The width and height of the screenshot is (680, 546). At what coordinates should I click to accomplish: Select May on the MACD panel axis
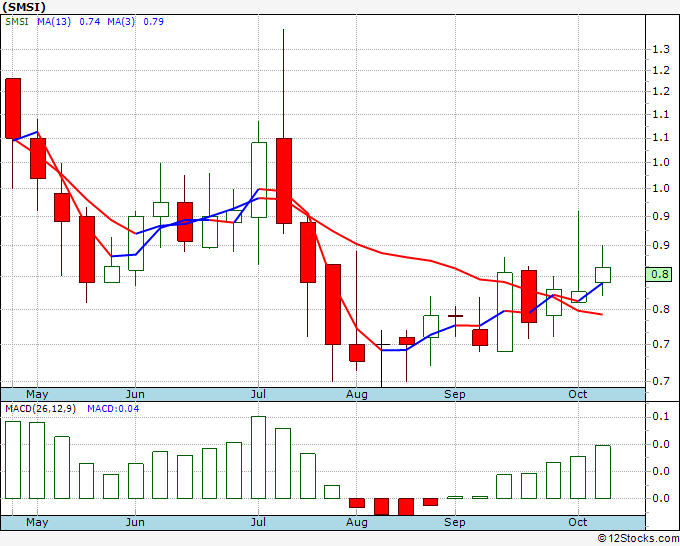click(x=37, y=522)
